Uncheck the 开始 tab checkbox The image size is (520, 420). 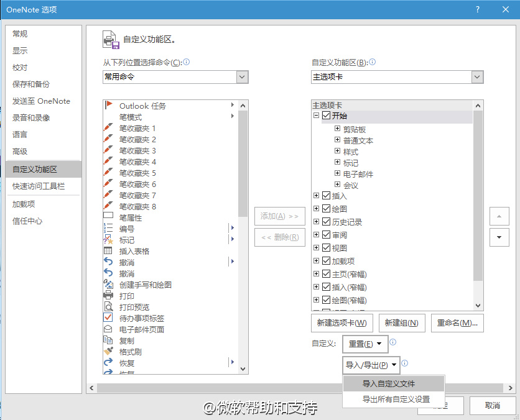(327, 116)
